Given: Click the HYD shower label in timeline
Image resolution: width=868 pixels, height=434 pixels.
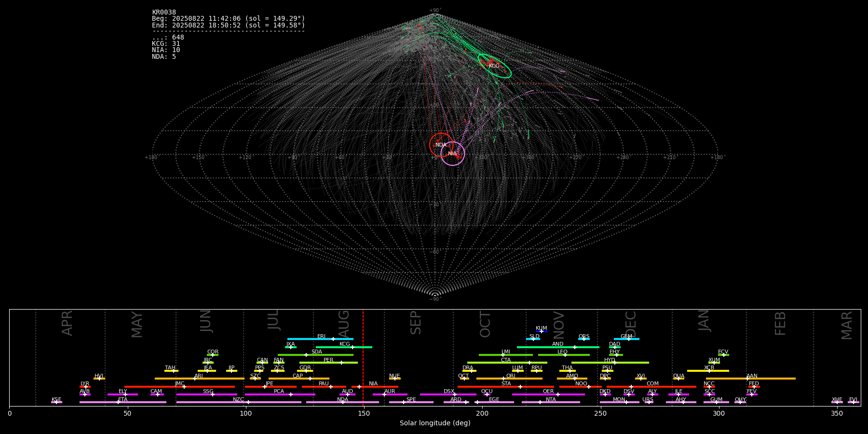Looking at the screenshot, I should [610, 360].
